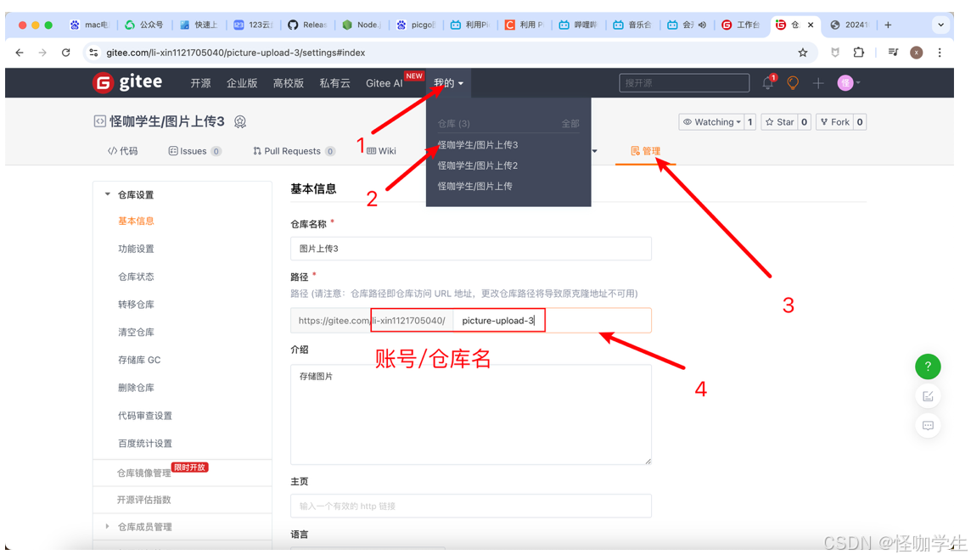Image resolution: width=971 pixels, height=560 pixels.
Task: Click the 搜开源 search box
Action: tap(683, 82)
